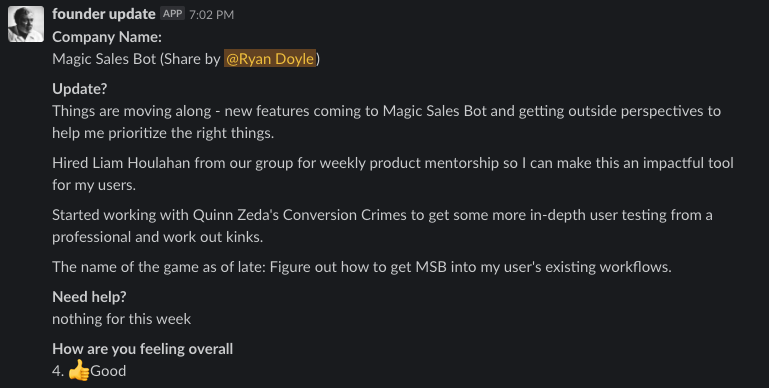The image size is (769, 388).
Task: Click the Need help? heading
Action: click(89, 297)
